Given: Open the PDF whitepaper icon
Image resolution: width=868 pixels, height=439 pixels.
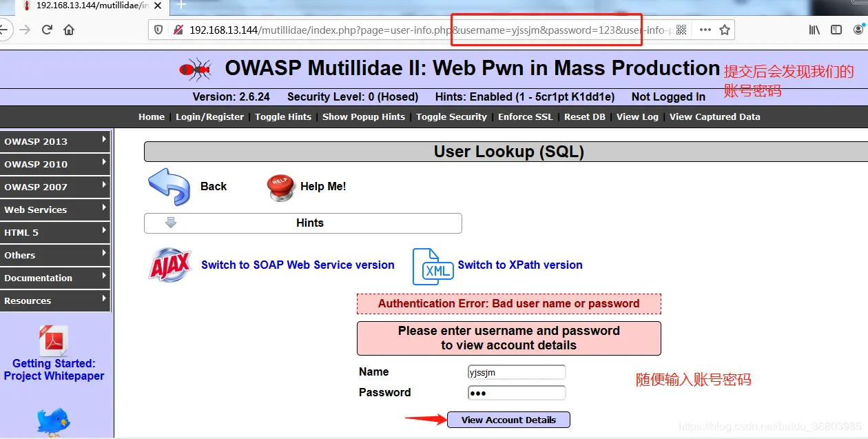Looking at the screenshot, I should click(x=54, y=340).
